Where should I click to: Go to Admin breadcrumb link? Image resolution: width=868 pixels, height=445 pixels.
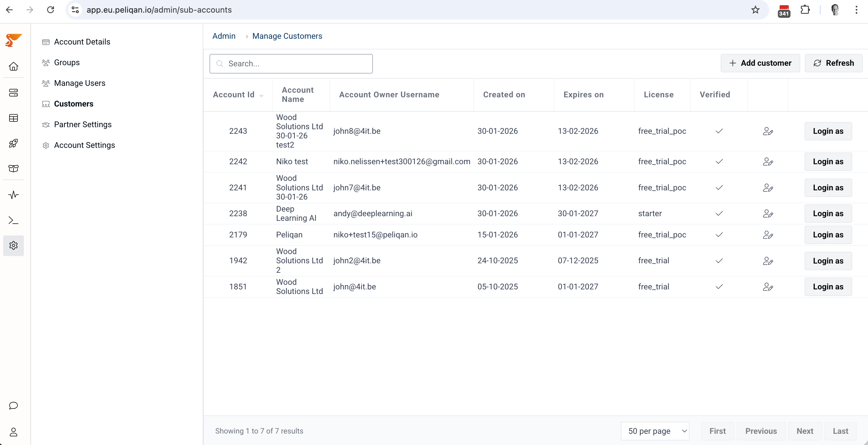pos(224,36)
